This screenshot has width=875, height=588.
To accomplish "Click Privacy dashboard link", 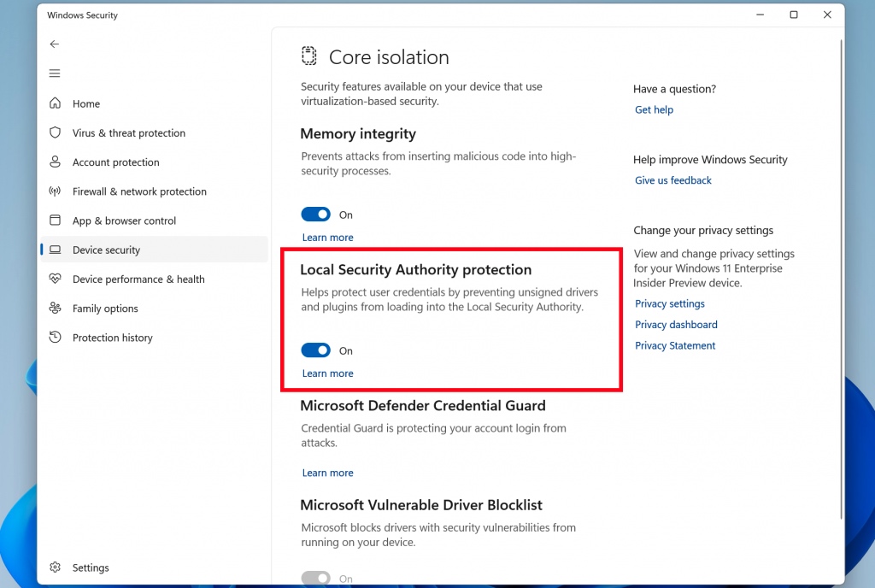I will (x=676, y=324).
